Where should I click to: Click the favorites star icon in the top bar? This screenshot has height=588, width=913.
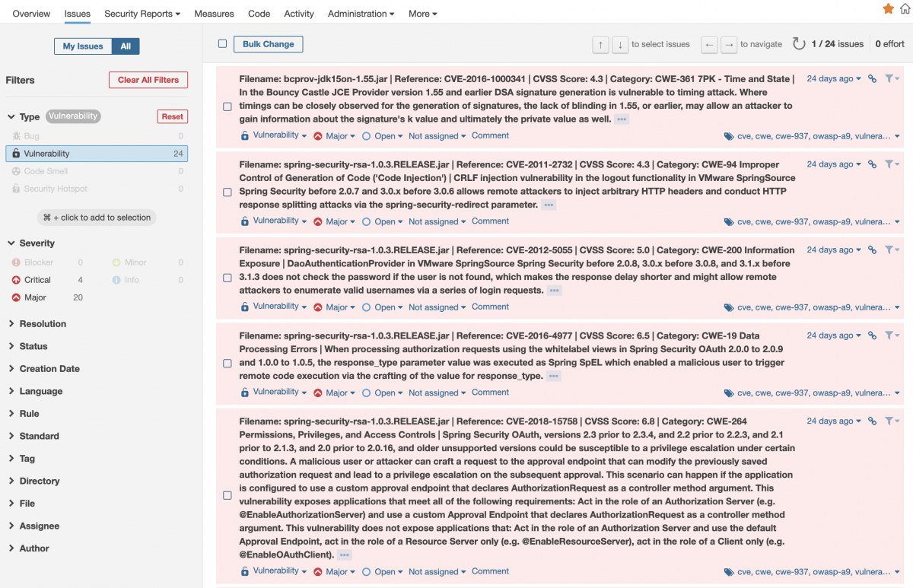[x=887, y=9]
